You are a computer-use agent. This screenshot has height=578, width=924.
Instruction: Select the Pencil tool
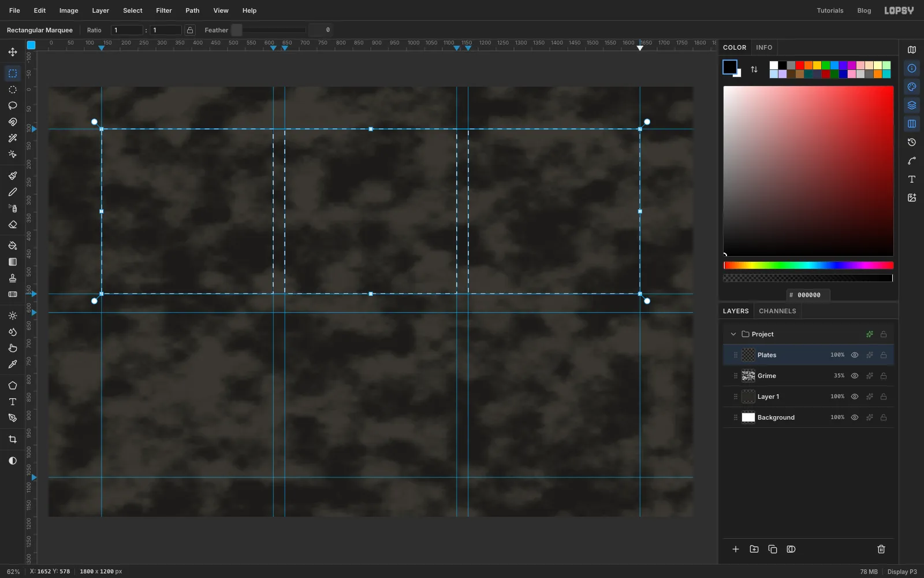coord(13,192)
